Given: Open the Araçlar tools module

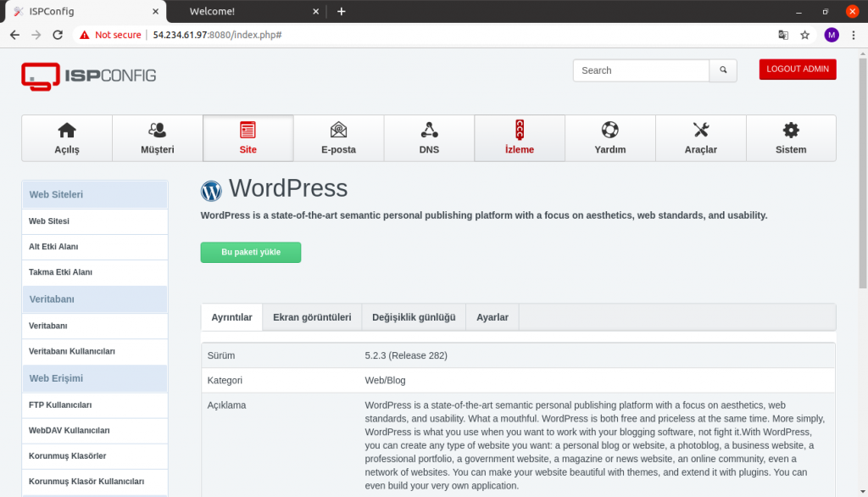Looking at the screenshot, I should pyautogui.click(x=701, y=138).
